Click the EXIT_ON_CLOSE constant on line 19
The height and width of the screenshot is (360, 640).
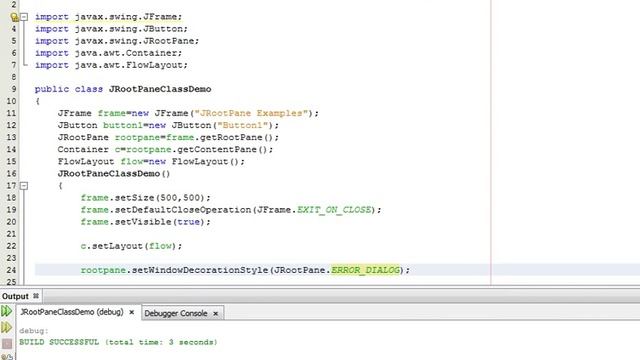pyautogui.click(x=334, y=210)
